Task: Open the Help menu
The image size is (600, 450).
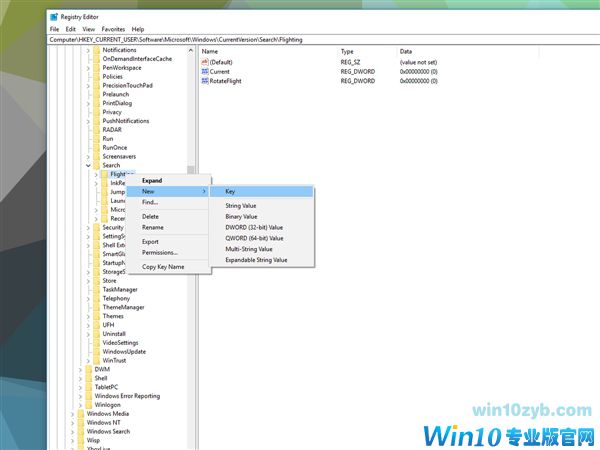Action: (x=138, y=29)
